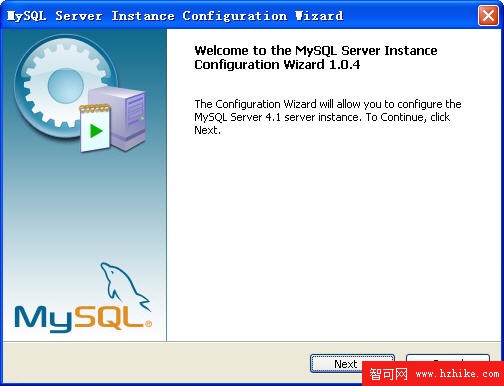The width and height of the screenshot is (504, 386).
Task: Close the MySQL Configuration Wizard window
Action: click(488, 16)
